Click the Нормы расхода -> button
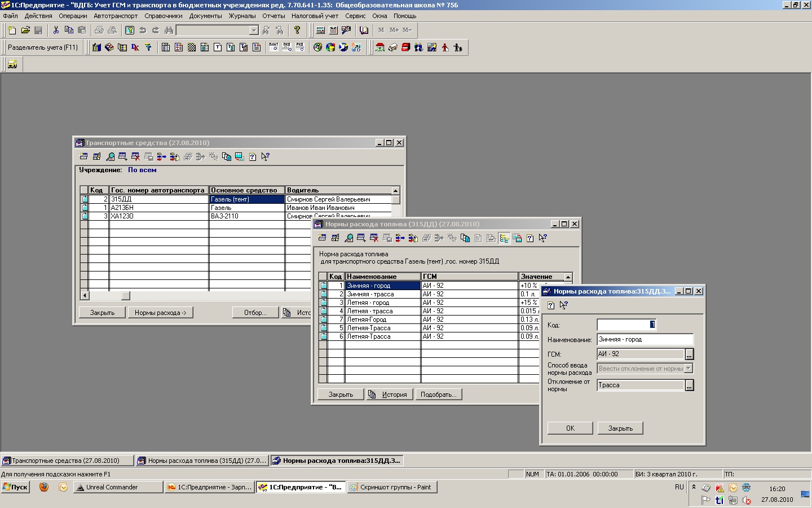 (x=160, y=313)
